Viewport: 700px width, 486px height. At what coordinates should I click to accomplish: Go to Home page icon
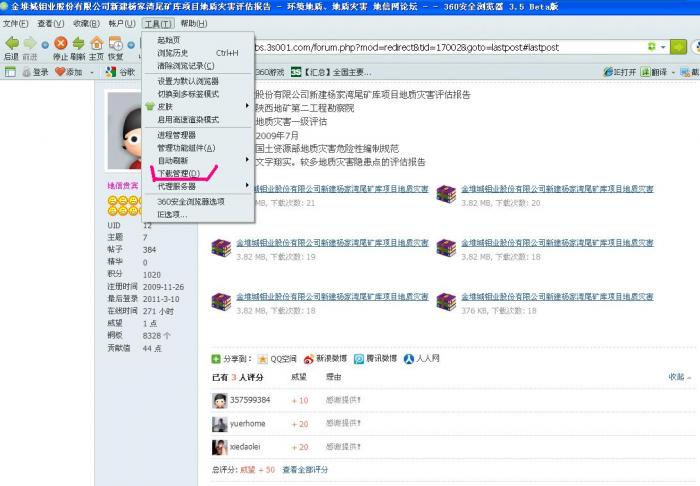97,44
